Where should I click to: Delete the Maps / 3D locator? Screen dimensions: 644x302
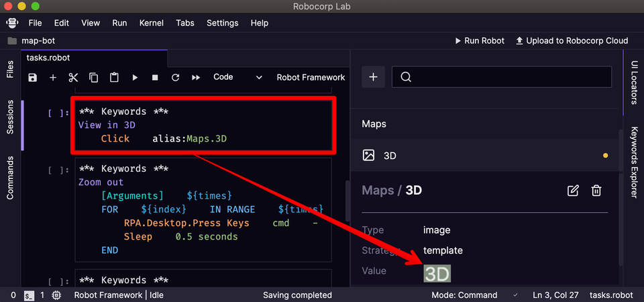click(x=596, y=191)
